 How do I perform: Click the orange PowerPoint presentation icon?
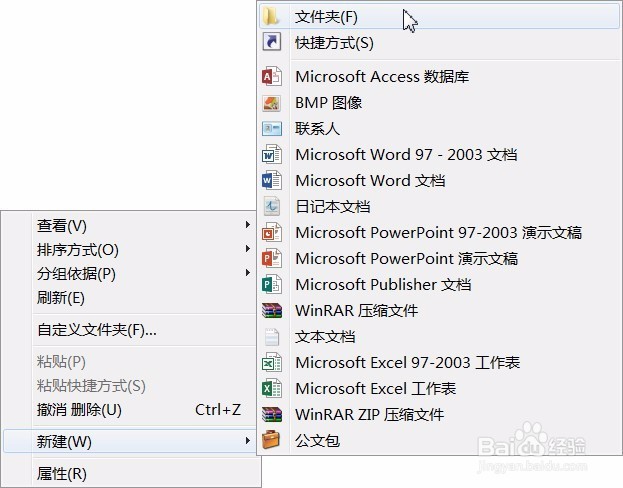pos(272,258)
